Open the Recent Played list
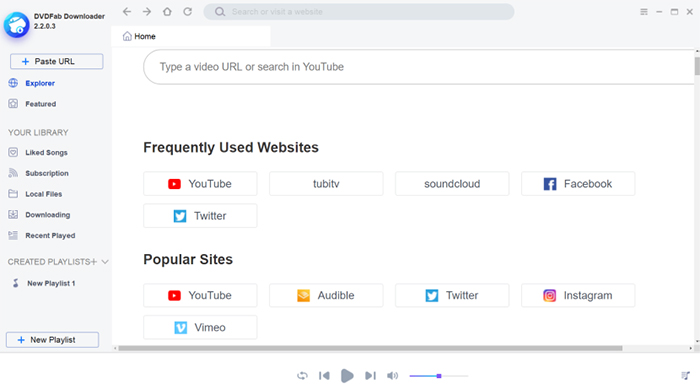The width and height of the screenshot is (700, 390). point(42,235)
